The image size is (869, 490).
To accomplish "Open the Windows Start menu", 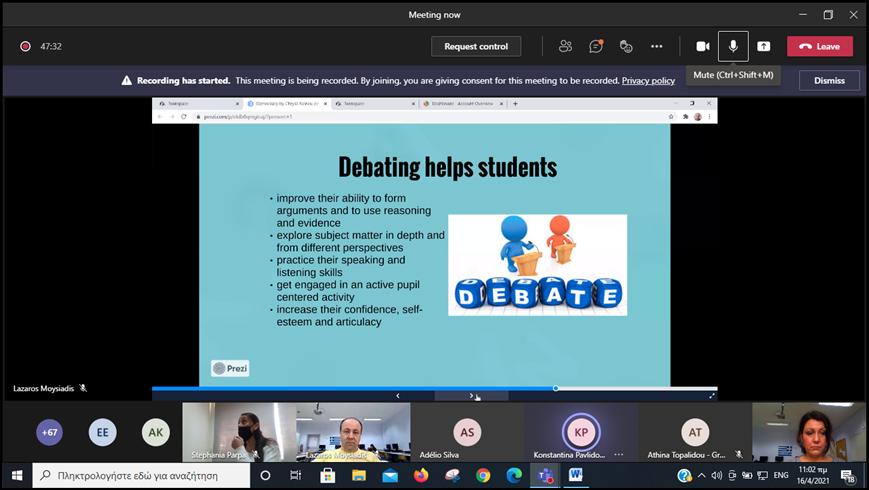I will click(17, 476).
